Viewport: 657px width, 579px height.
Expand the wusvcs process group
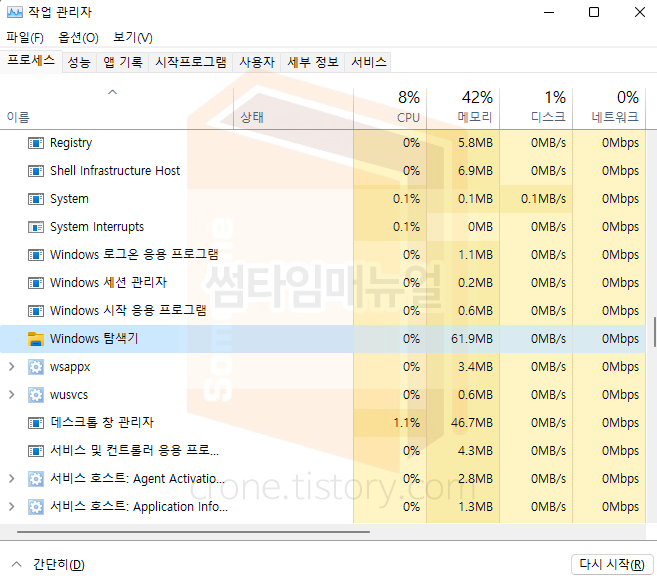coord(12,395)
